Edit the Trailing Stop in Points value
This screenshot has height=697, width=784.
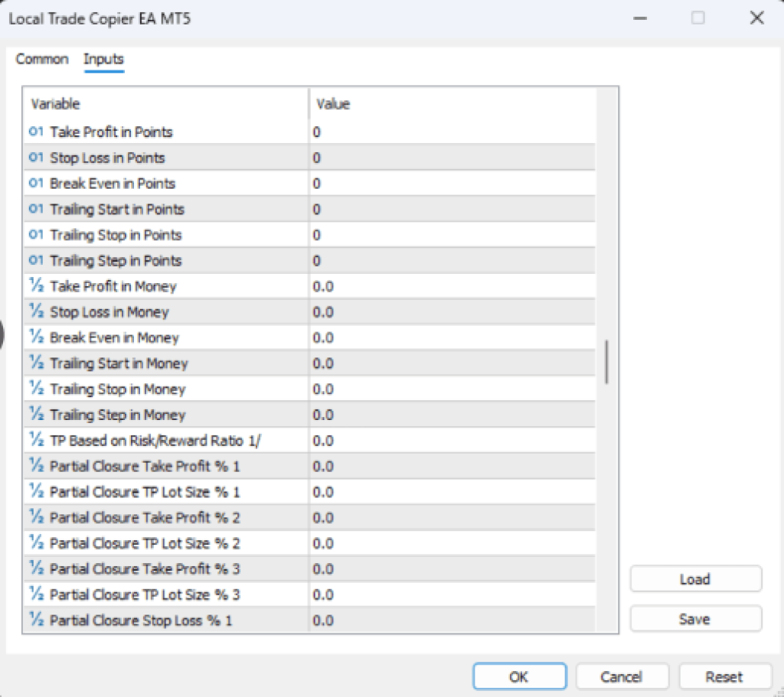452,235
